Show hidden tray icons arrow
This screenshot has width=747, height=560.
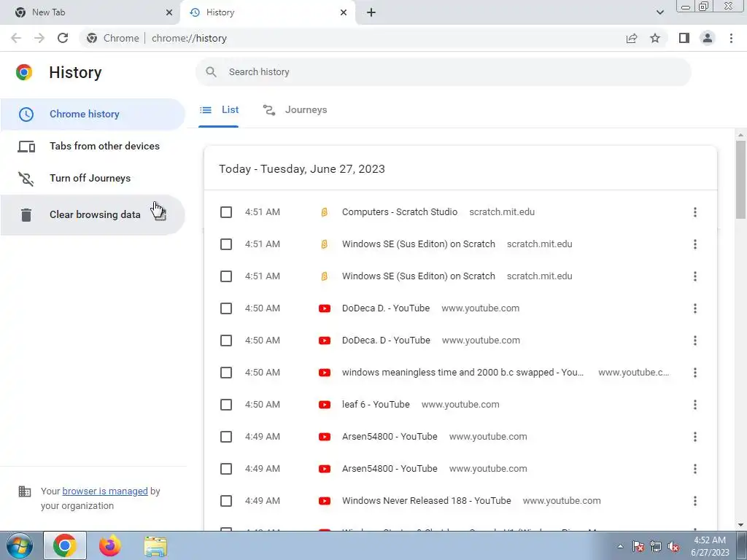pos(620,546)
